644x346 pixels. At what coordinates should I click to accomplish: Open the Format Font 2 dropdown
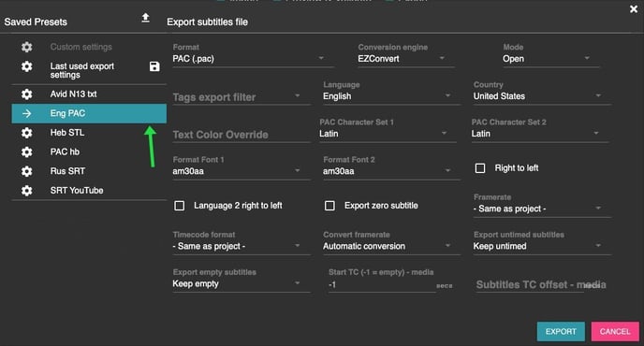coord(391,171)
